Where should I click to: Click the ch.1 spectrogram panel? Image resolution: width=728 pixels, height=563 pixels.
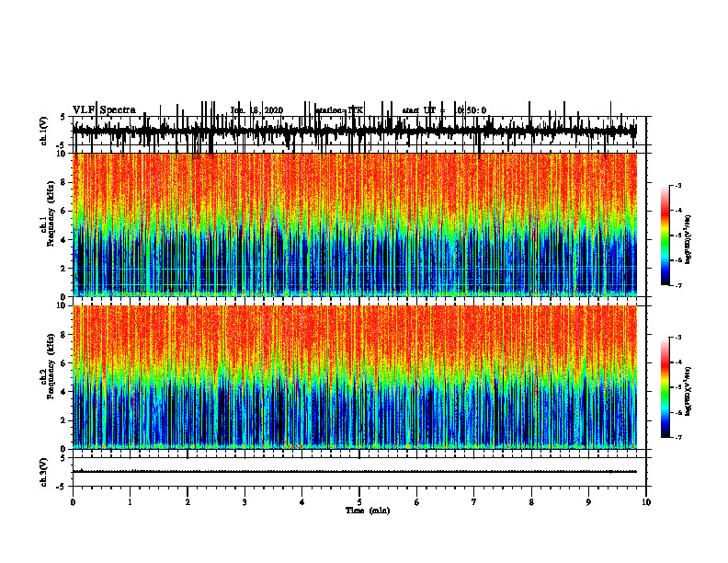tap(355, 224)
